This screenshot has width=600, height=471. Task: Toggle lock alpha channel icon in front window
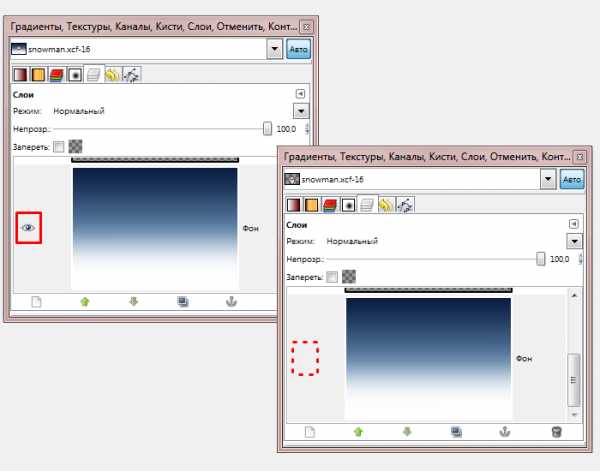click(x=349, y=276)
